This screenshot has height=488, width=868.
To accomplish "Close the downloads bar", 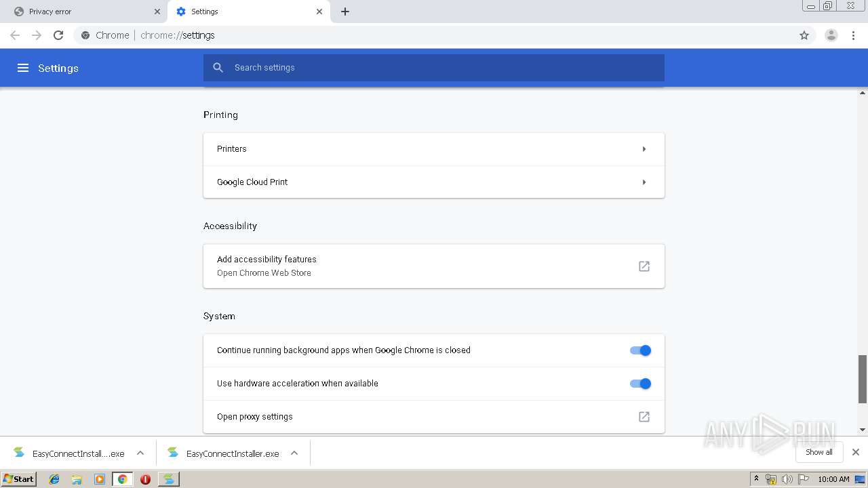I will pos(856,452).
